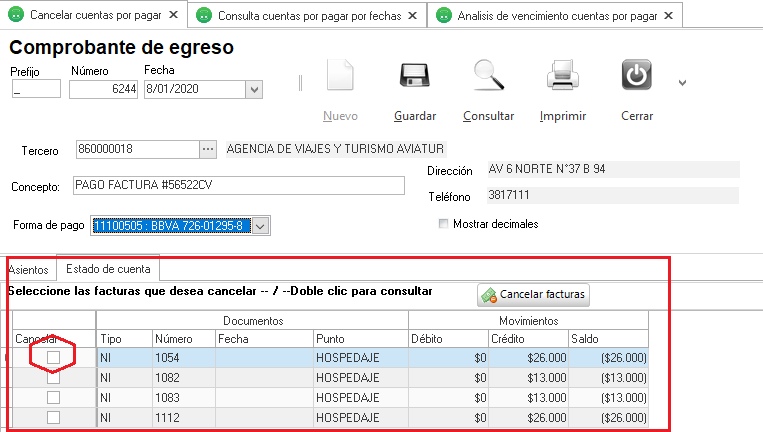Click the green icon on the Consulta cuentas por pagar por fechas tab

pyautogui.click(x=204, y=16)
